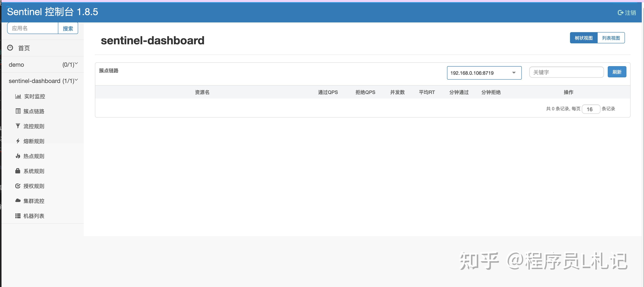Select the 簇点链路 cluster link icon
644x287 pixels.
tap(18, 111)
